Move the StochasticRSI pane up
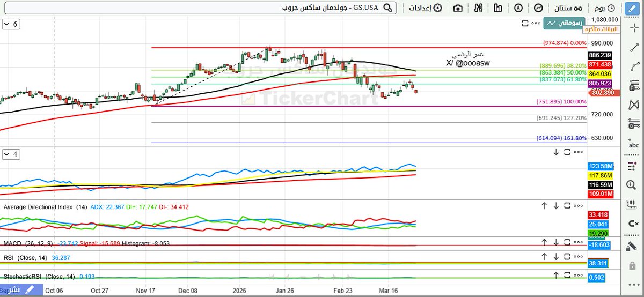 click(x=556, y=276)
